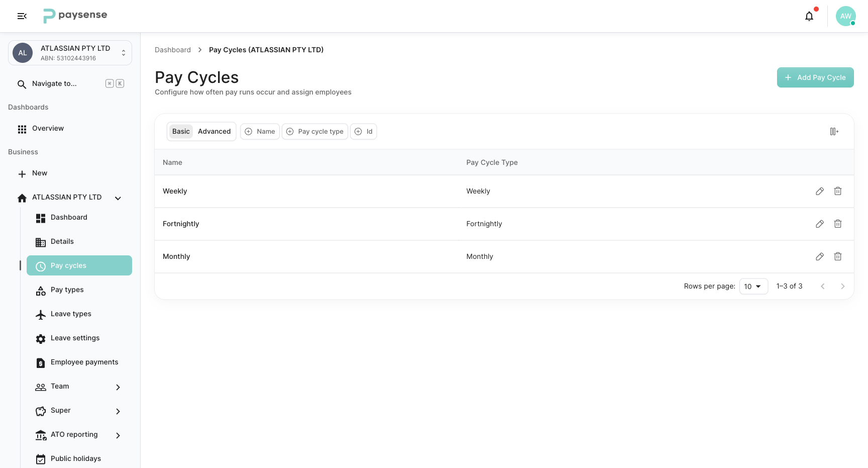Delete the Weekly pay cycle

838,191
